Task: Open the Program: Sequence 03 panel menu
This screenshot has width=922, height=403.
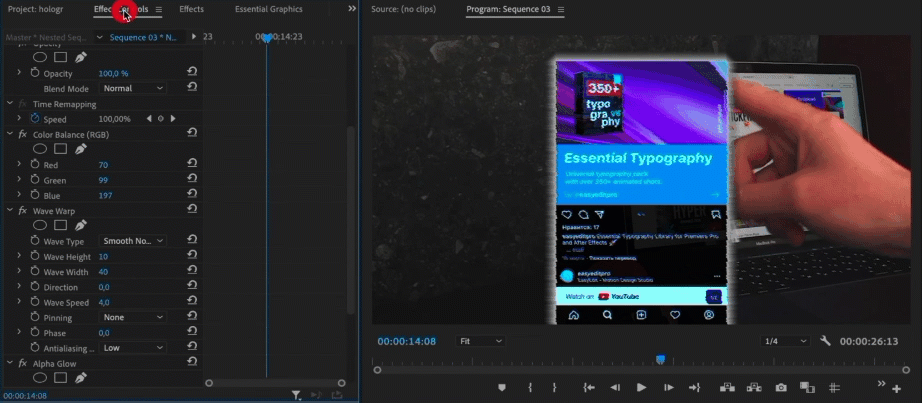Action: [x=560, y=9]
